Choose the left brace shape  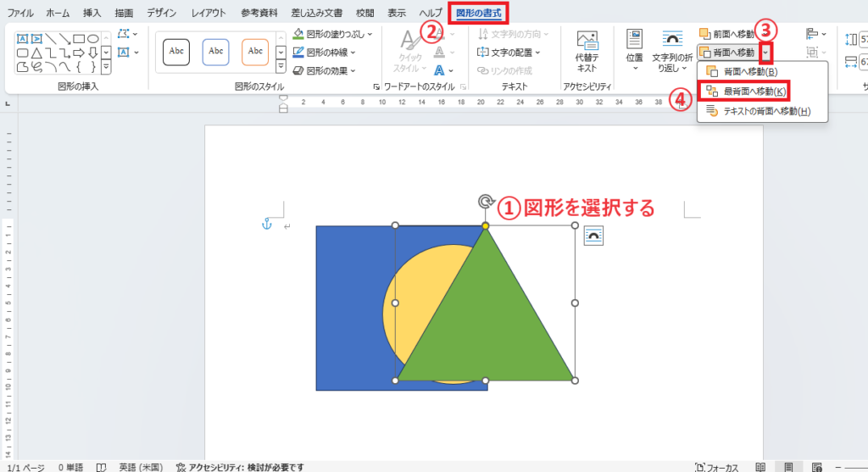click(79, 68)
